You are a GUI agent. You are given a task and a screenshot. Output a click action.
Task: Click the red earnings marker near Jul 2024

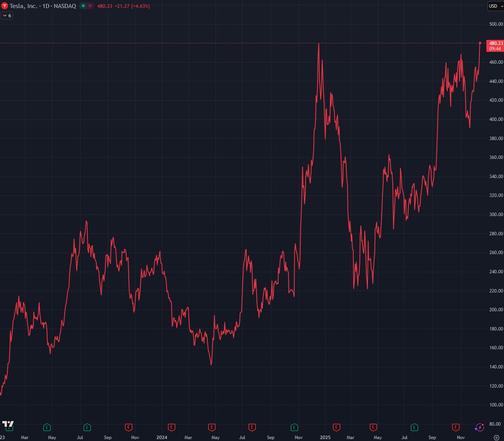(x=252, y=428)
